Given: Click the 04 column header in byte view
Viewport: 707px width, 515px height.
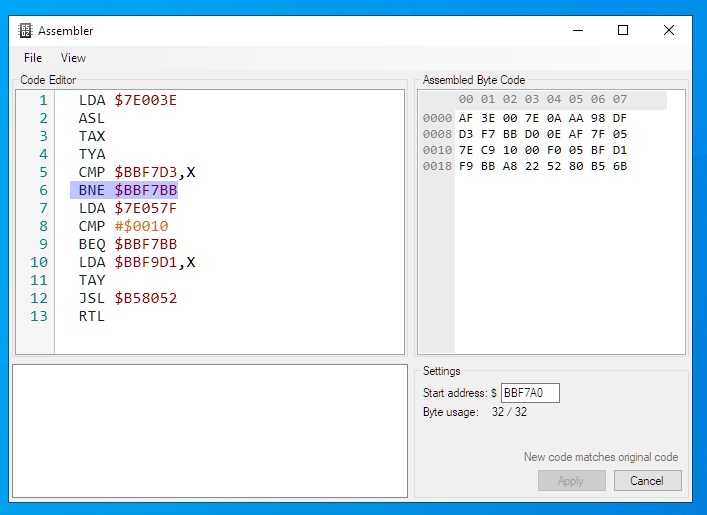Looking at the screenshot, I should [x=554, y=99].
